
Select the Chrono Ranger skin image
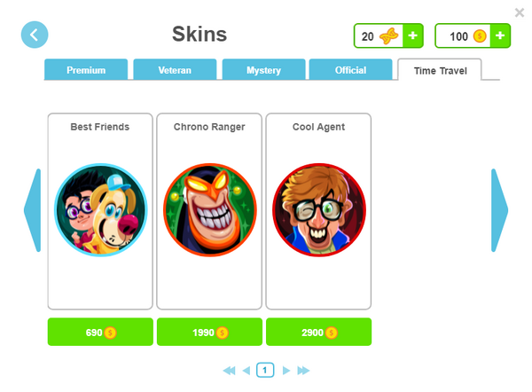(209, 210)
